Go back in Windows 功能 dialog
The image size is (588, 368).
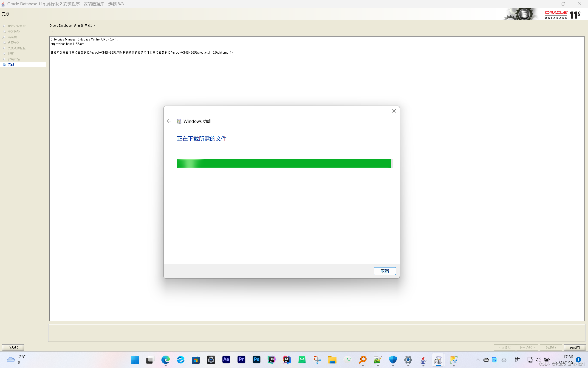click(x=169, y=121)
